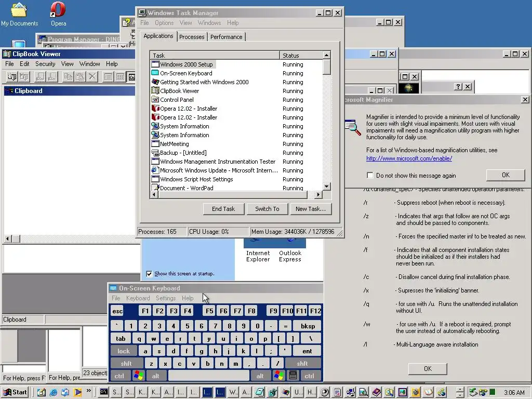Screen dimensions: 532x399
Task: Switch to the Processes tab
Action: click(x=192, y=37)
